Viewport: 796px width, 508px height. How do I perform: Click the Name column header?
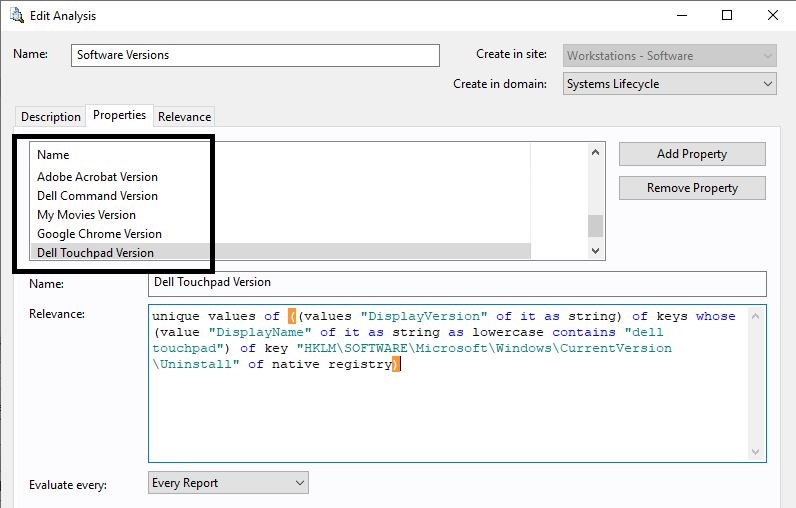[x=53, y=155]
